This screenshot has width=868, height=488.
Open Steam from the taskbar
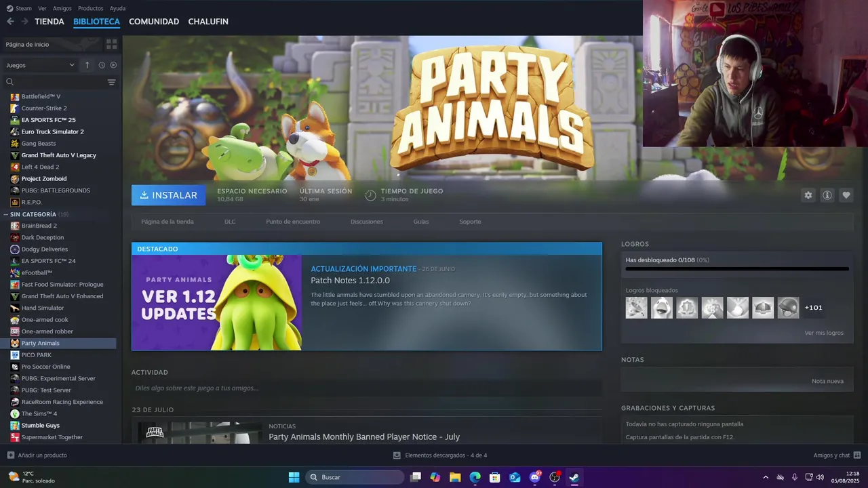click(574, 477)
